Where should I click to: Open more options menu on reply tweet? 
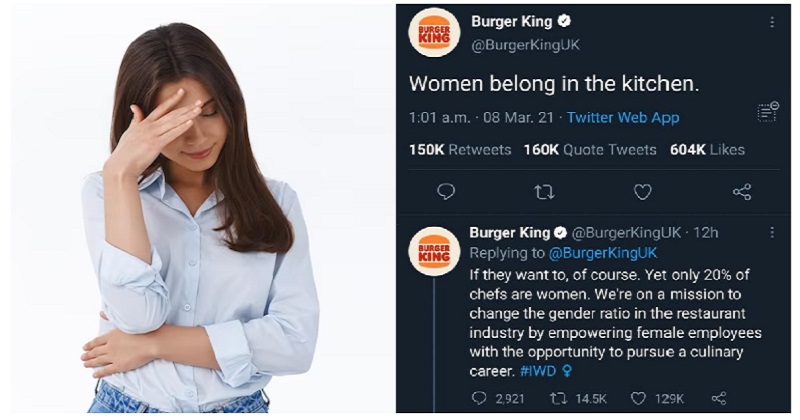772,233
